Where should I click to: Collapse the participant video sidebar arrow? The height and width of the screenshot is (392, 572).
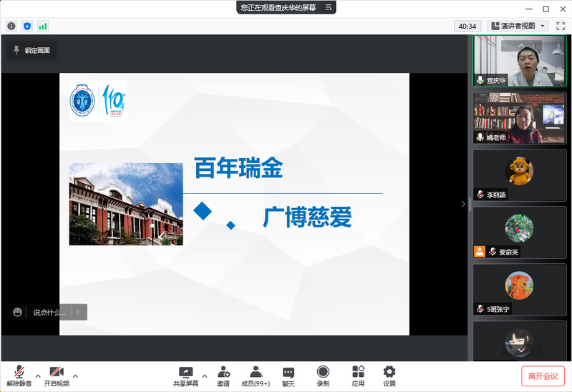click(463, 204)
